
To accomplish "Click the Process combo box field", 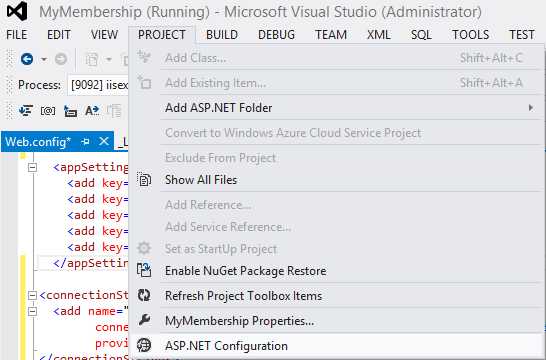I will (98, 85).
